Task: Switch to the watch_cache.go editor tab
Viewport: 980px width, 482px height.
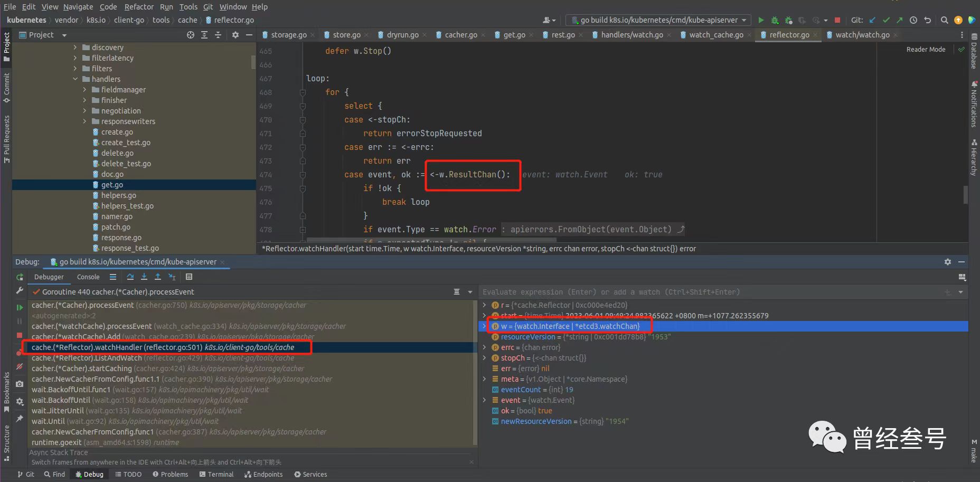Action: [715, 35]
